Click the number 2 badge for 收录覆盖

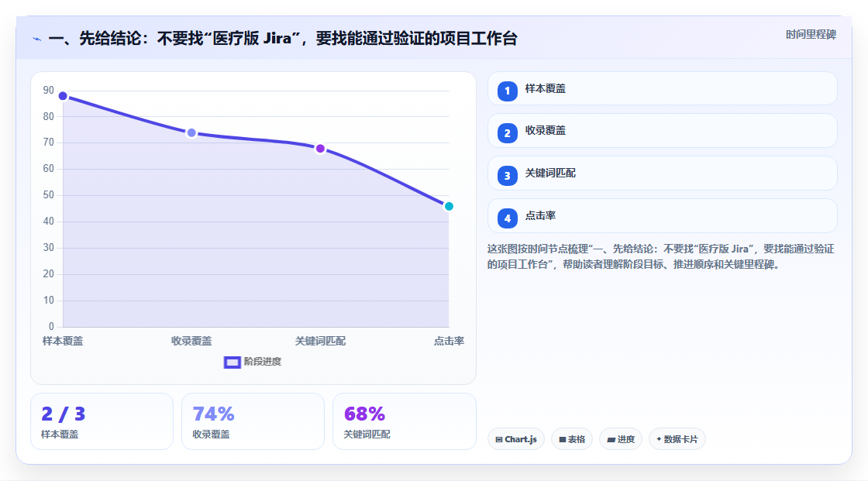507,133
